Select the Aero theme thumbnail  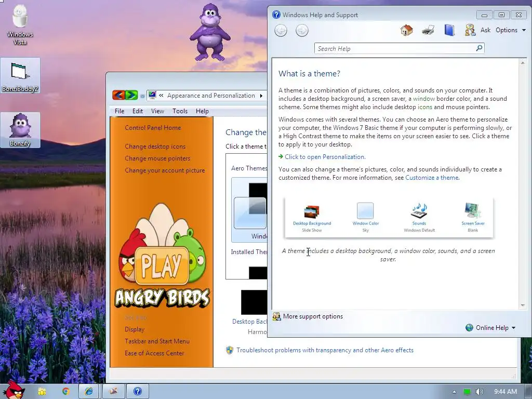point(250,209)
